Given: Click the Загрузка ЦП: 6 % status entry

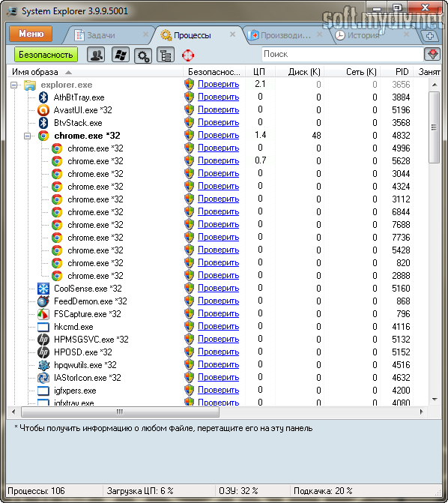Looking at the screenshot, I should click(140, 491).
